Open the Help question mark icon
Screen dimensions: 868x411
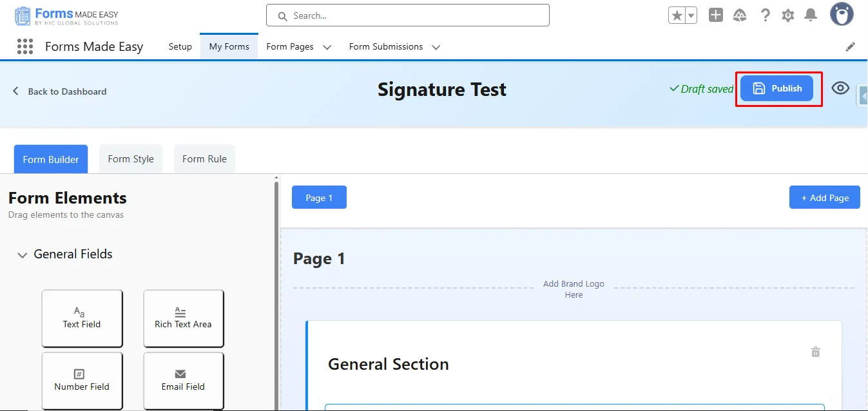point(765,15)
